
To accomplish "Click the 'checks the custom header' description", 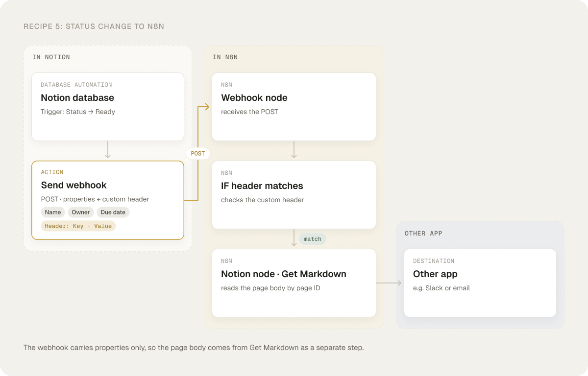I will [x=263, y=200].
